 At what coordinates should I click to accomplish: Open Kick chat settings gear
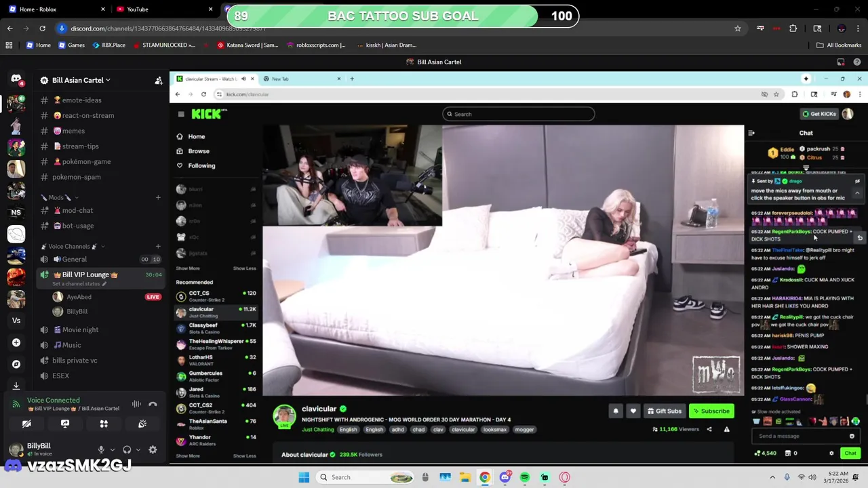coord(831,453)
